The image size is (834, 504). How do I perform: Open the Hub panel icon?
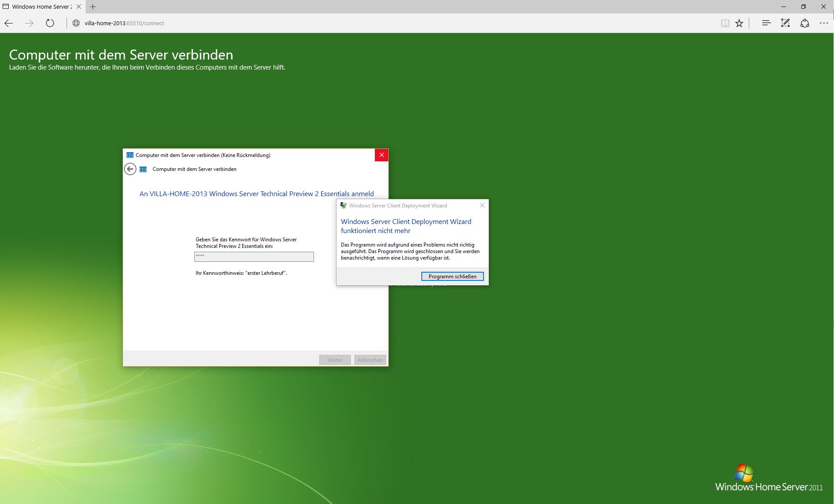(x=766, y=23)
